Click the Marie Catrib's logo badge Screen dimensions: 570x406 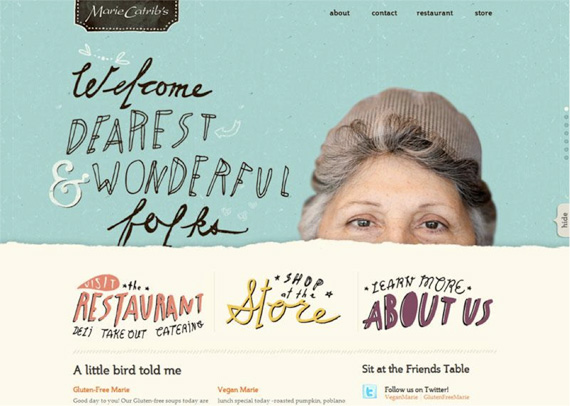[127, 15]
